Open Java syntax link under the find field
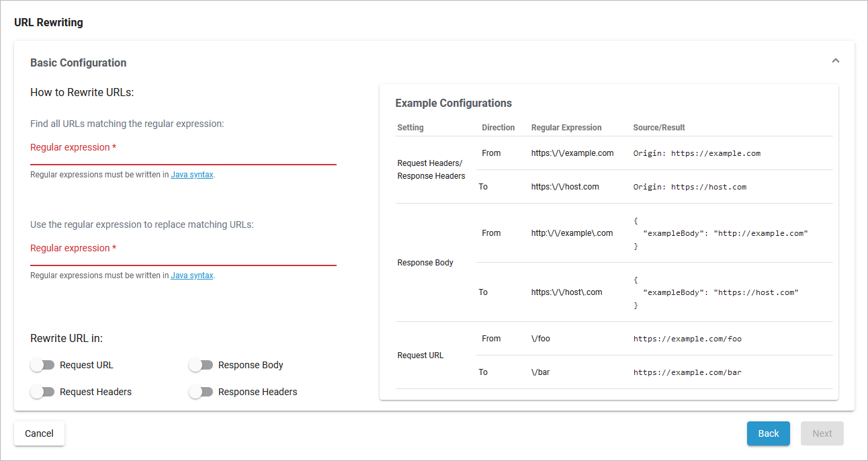 coord(191,175)
